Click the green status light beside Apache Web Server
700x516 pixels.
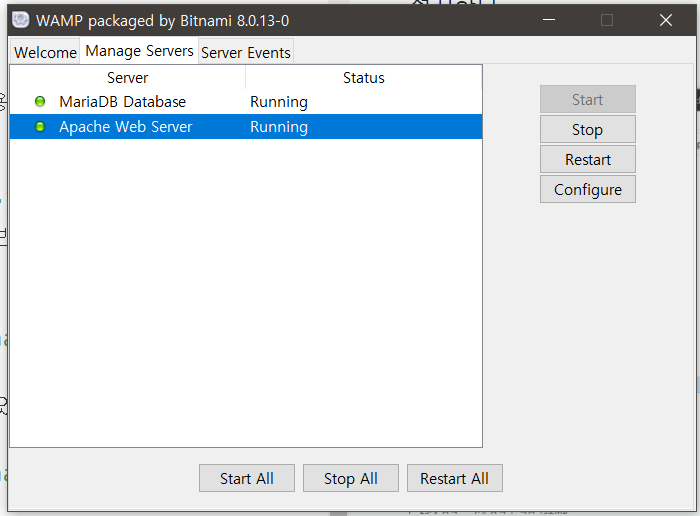click(40, 127)
